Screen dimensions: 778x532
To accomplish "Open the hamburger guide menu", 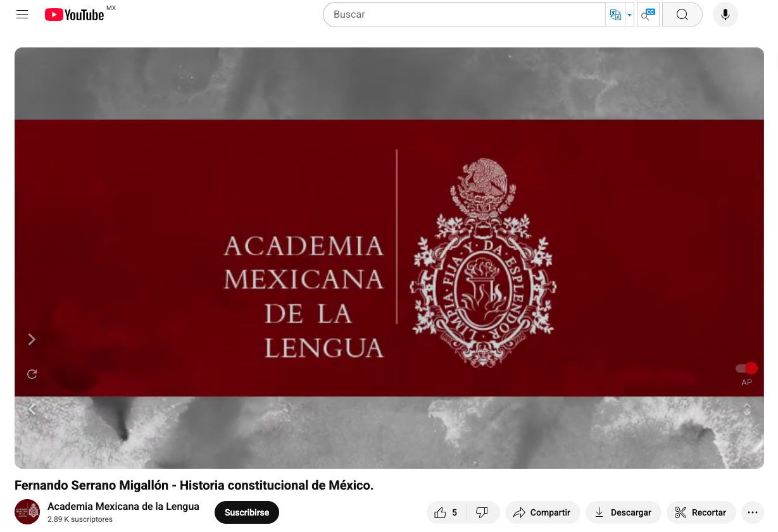I will (x=22, y=15).
